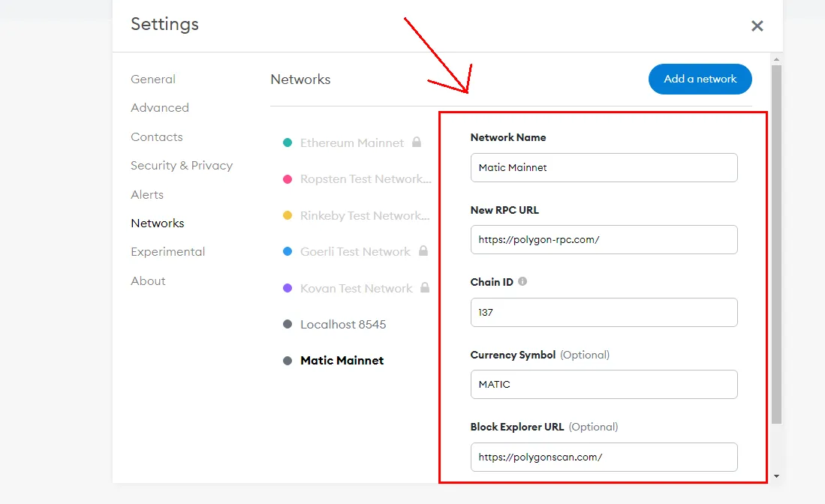Viewport: 825px width, 504px height.
Task: Close the Settings dialog
Action: point(757,25)
